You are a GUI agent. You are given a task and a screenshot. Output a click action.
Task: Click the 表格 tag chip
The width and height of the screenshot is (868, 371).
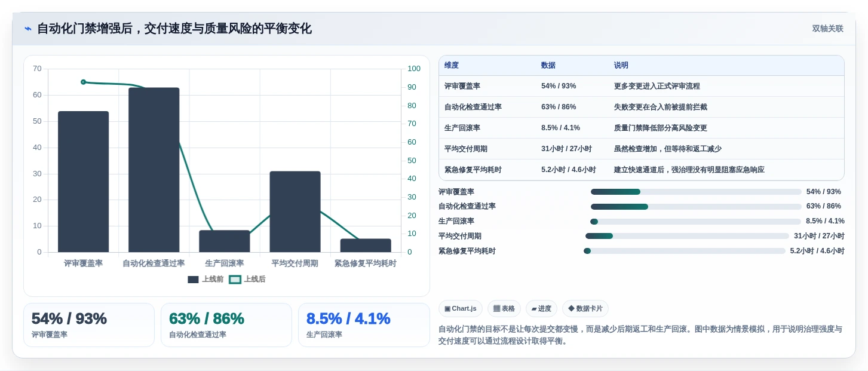(504, 309)
